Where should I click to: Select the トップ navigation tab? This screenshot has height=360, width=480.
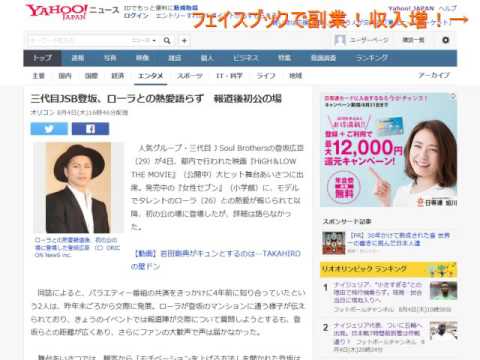click(x=42, y=58)
